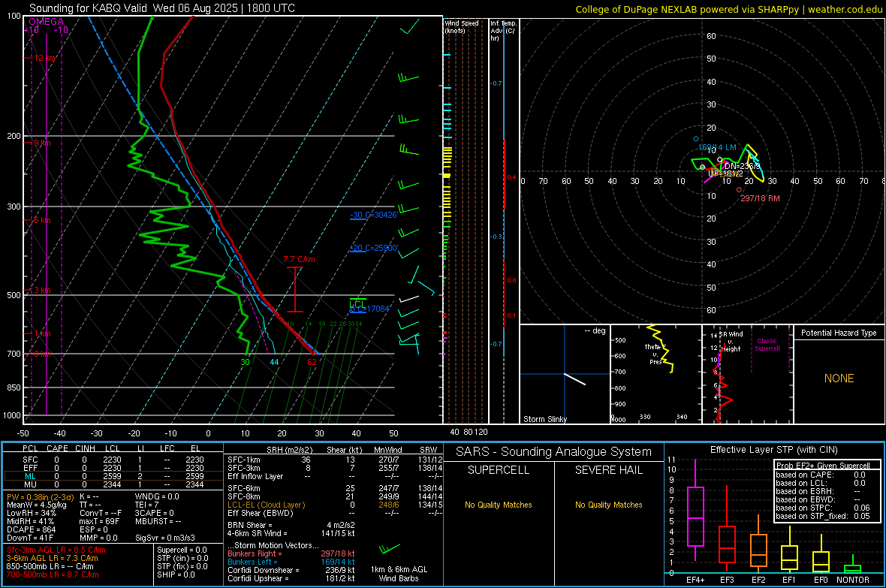Click the 'based on STP_fixed:' probability row
The height and width of the screenshot is (588, 886).
[x=823, y=516]
